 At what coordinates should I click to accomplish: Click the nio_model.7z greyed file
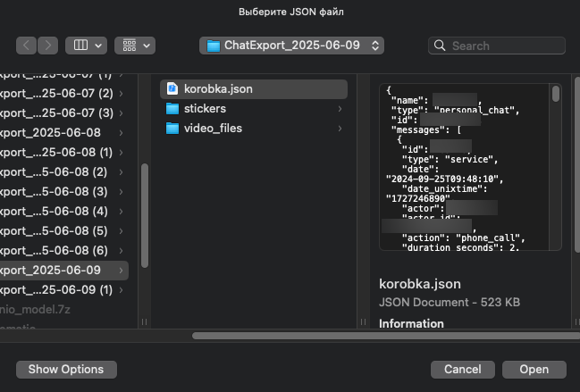pos(35,309)
